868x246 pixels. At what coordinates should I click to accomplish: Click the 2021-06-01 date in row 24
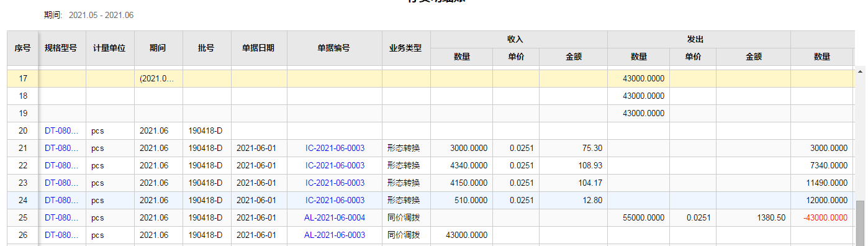tap(256, 201)
